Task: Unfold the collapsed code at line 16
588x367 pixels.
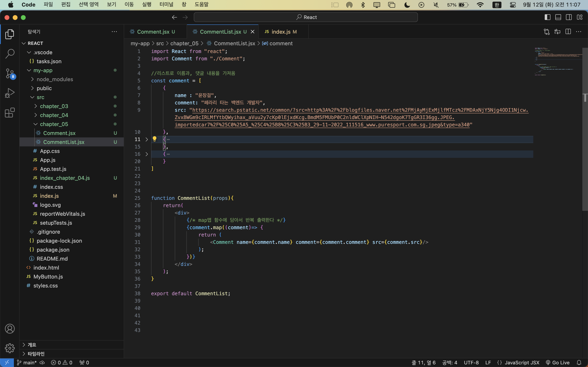Action: (147, 154)
